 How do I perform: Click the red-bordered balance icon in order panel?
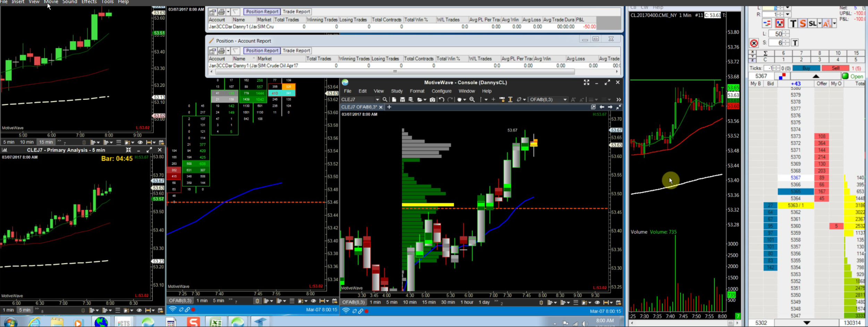tap(780, 24)
